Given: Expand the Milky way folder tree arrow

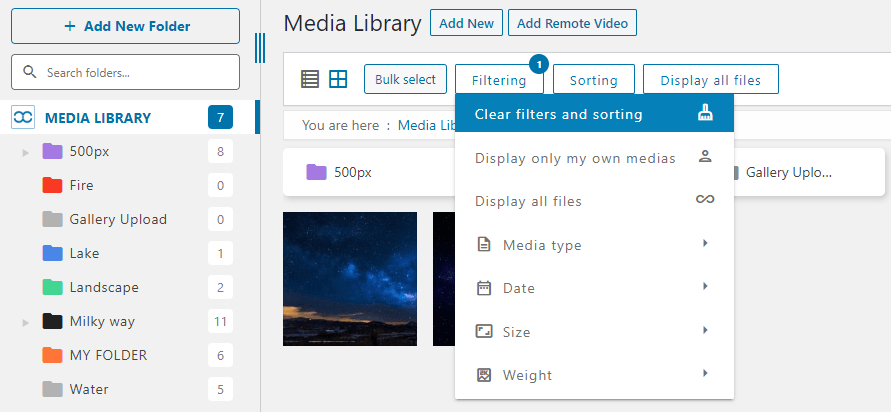Looking at the screenshot, I should click(25, 322).
